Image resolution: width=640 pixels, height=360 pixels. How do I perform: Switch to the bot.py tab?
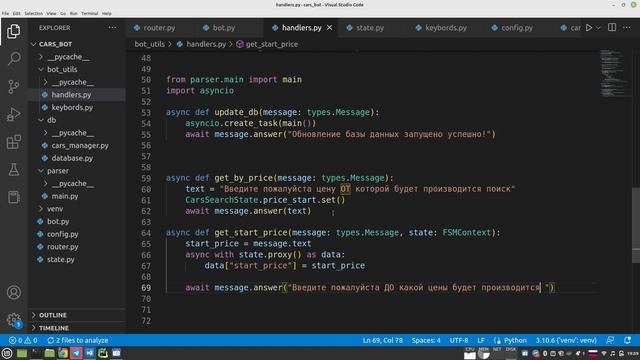click(x=224, y=28)
